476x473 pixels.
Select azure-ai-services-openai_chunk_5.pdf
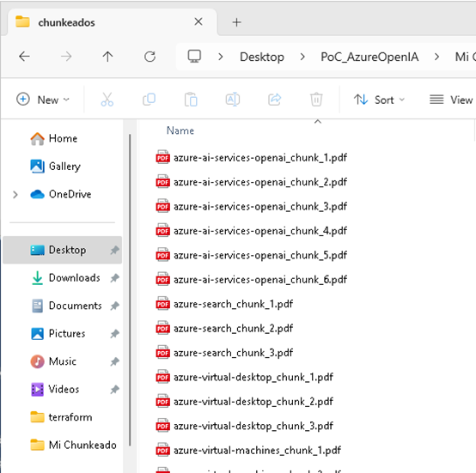click(252, 255)
